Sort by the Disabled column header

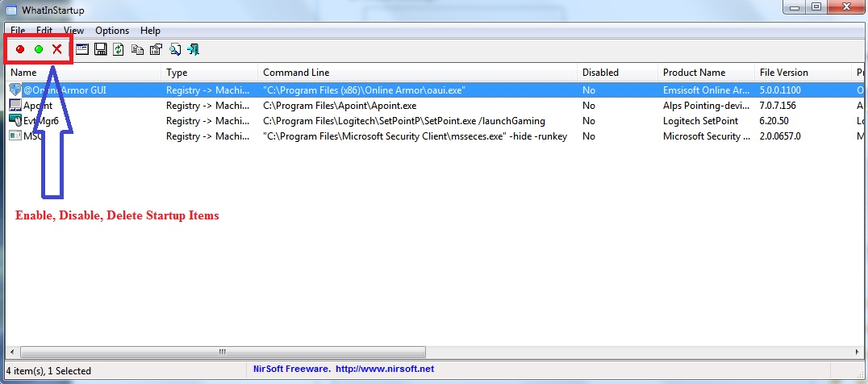(616, 73)
